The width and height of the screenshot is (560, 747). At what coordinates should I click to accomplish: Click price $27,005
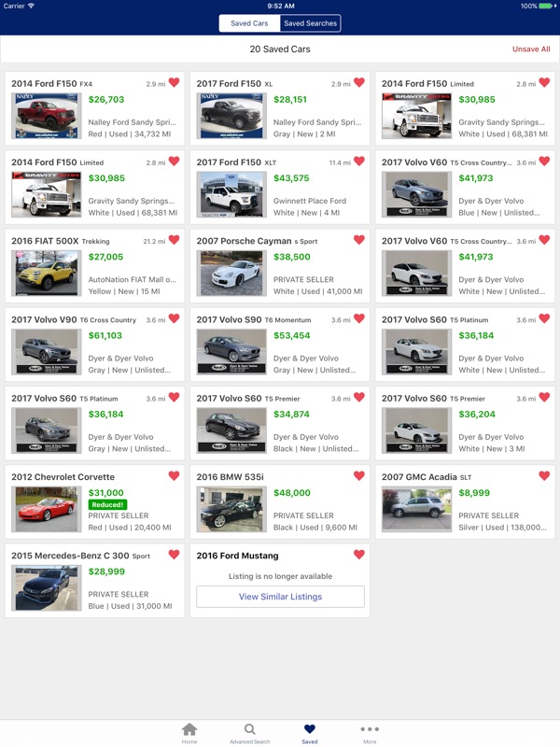pos(105,257)
